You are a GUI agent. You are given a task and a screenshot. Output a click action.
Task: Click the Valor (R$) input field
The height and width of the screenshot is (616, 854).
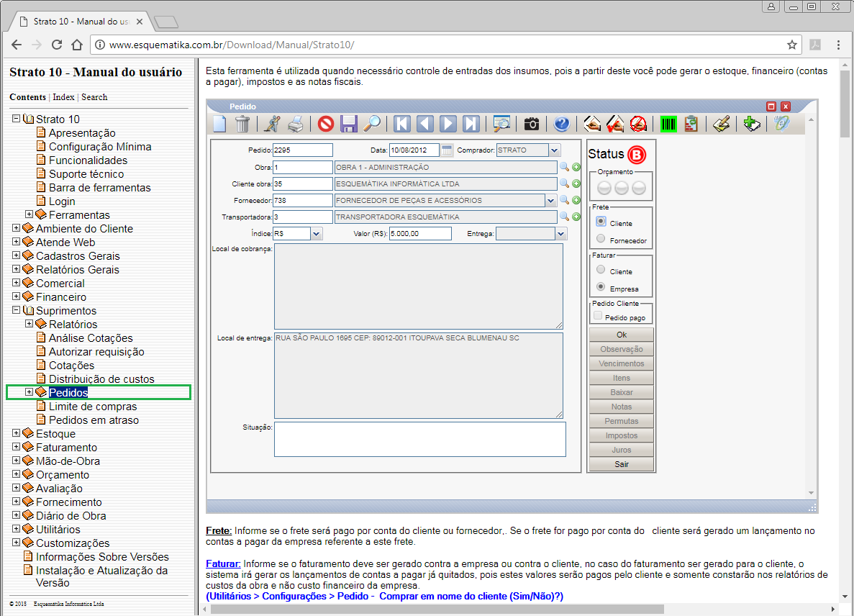420,234
